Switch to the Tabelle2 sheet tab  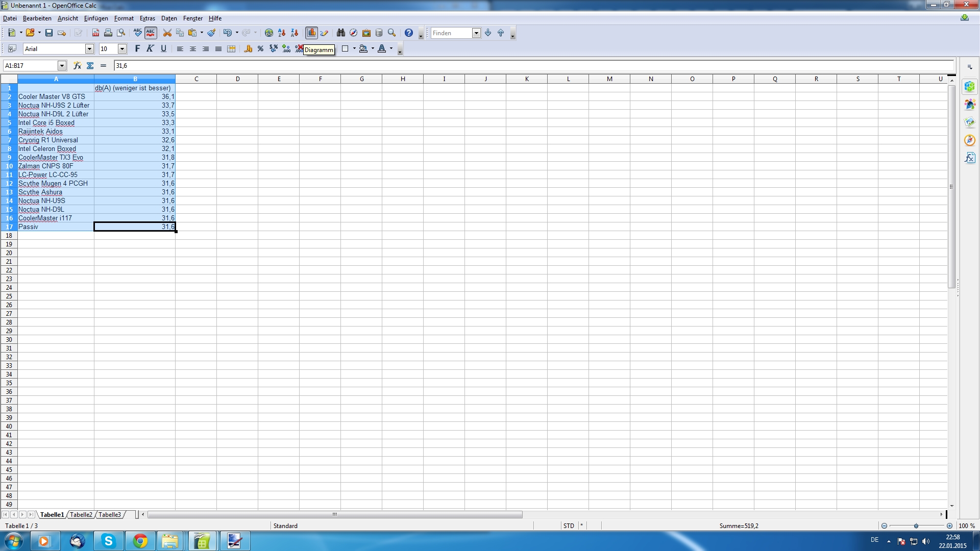[x=81, y=514]
